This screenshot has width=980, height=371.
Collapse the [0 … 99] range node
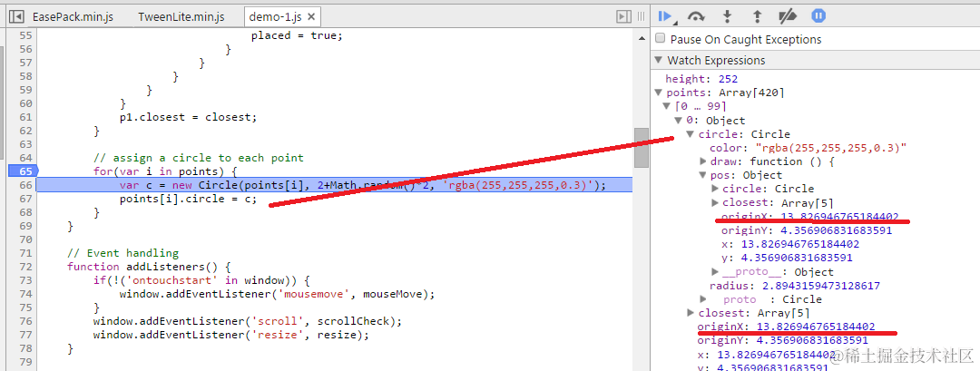[x=667, y=107]
